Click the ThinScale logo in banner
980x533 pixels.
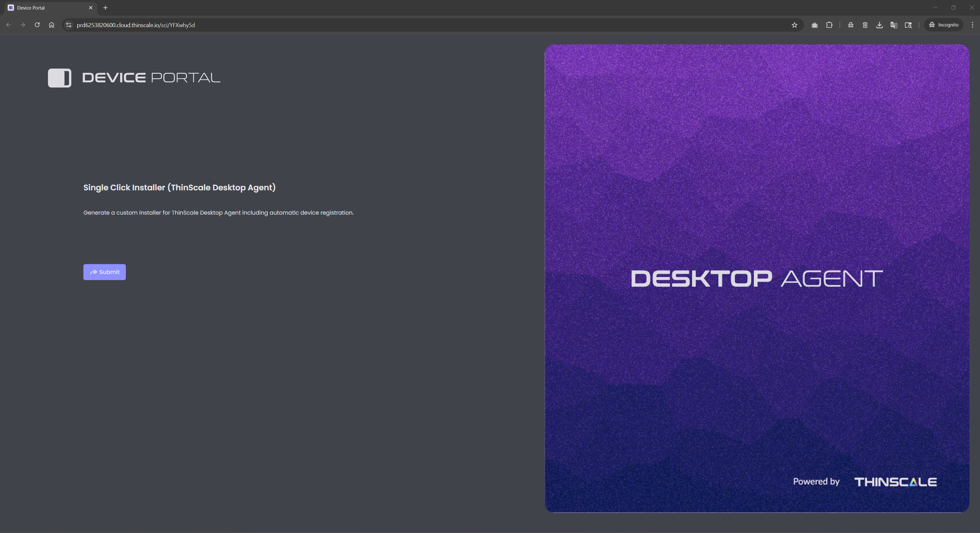point(895,482)
